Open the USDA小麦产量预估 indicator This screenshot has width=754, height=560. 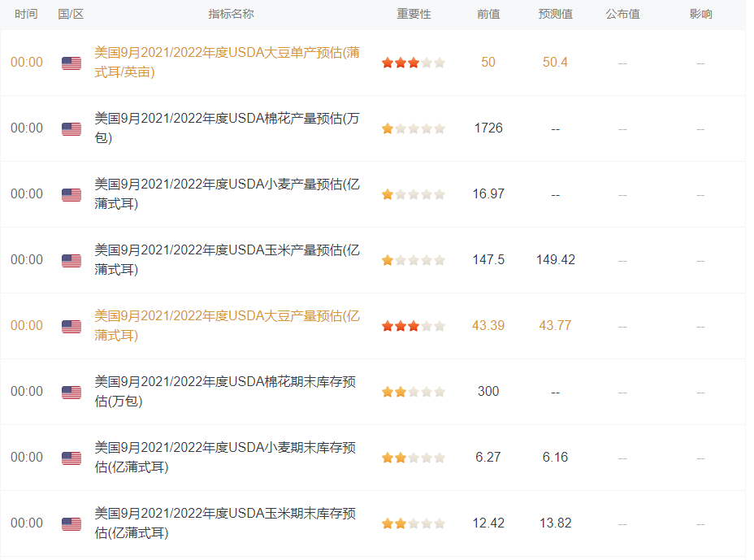[227, 194]
